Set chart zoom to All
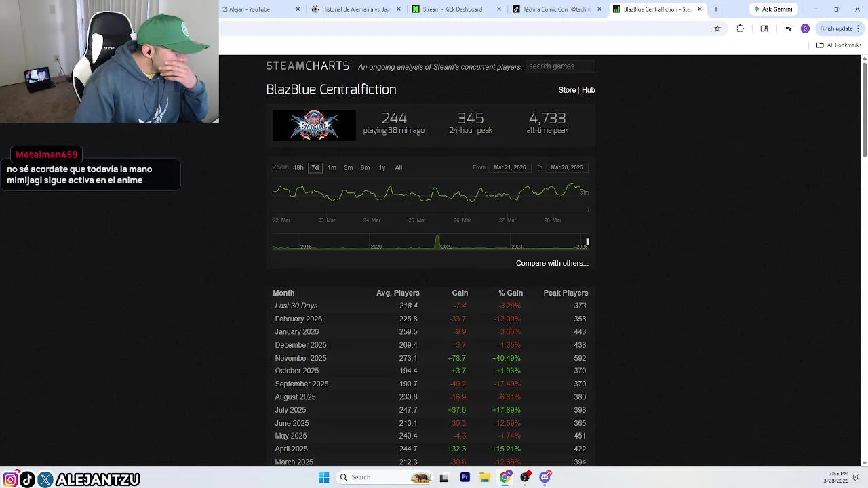Image resolution: width=868 pixels, height=488 pixels. tap(398, 167)
